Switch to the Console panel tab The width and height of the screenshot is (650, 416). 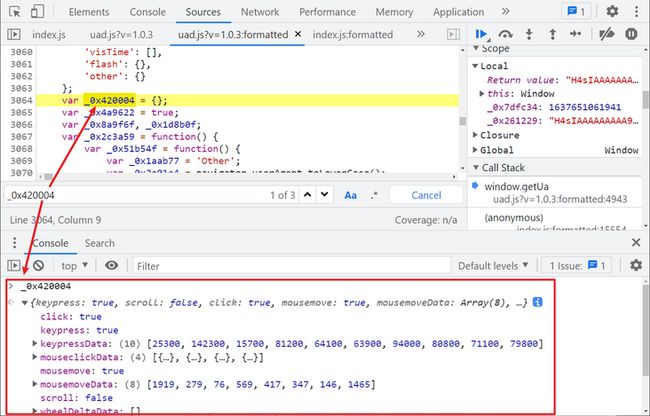[148, 12]
